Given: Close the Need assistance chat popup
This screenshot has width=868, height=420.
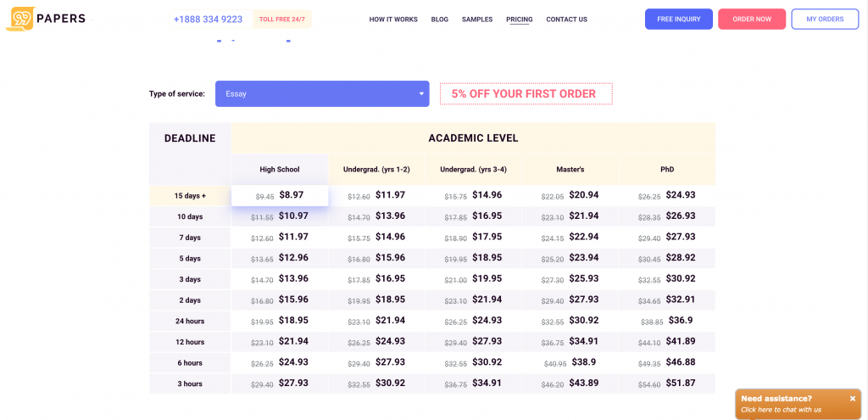Looking at the screenshot, I should coord(853,399).
